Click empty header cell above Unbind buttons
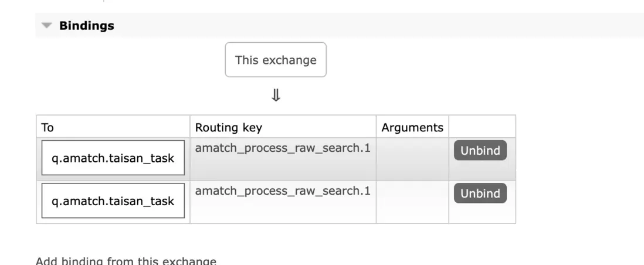The image size is (644, 265). (x=482, y=127)
